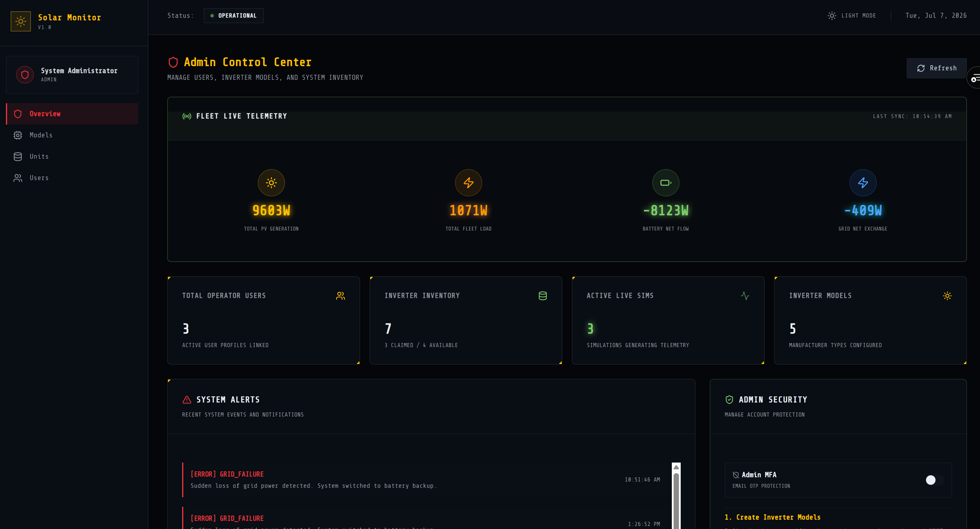Click the Solar Monitor title text
The height and width of the screenshot is (529, 980).
pyautogui.click(x=70, y=18)
